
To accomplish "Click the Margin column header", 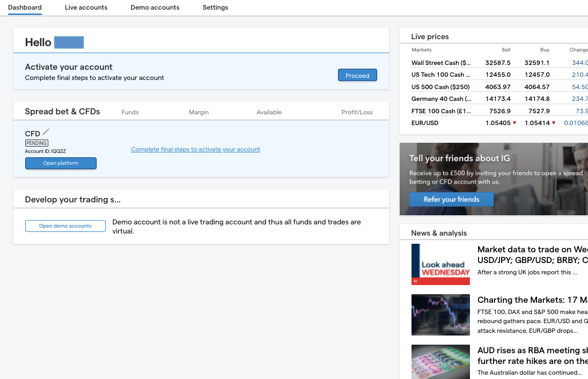I will pos(199,112).
